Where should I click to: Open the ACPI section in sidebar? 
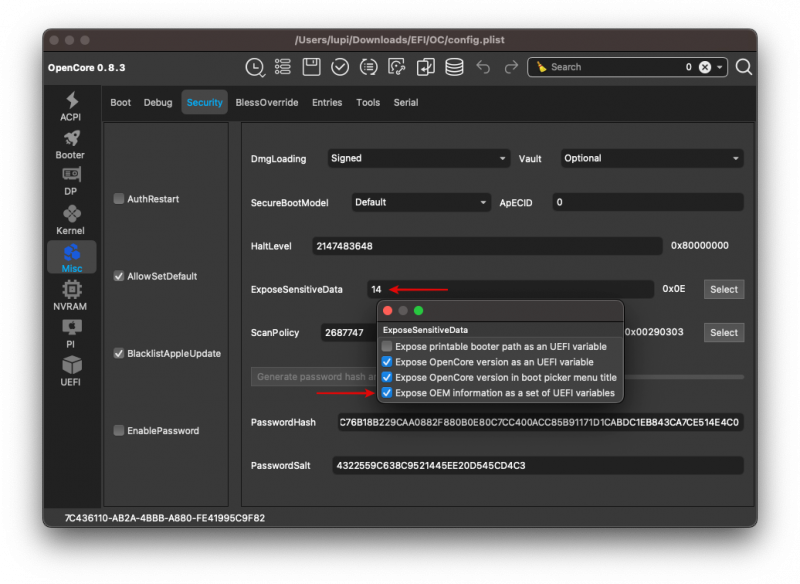tap(71, 106)
